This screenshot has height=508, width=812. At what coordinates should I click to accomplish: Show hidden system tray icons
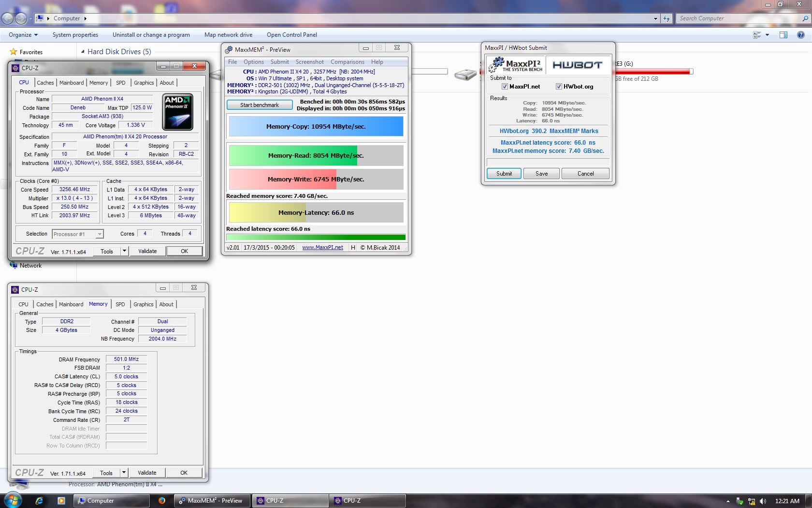728,501
